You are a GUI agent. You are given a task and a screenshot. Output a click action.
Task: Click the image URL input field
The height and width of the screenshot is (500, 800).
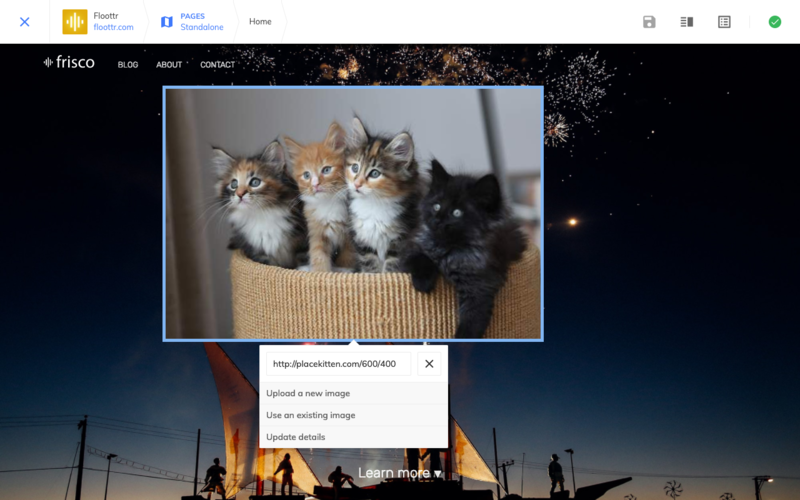click(338, 364)
